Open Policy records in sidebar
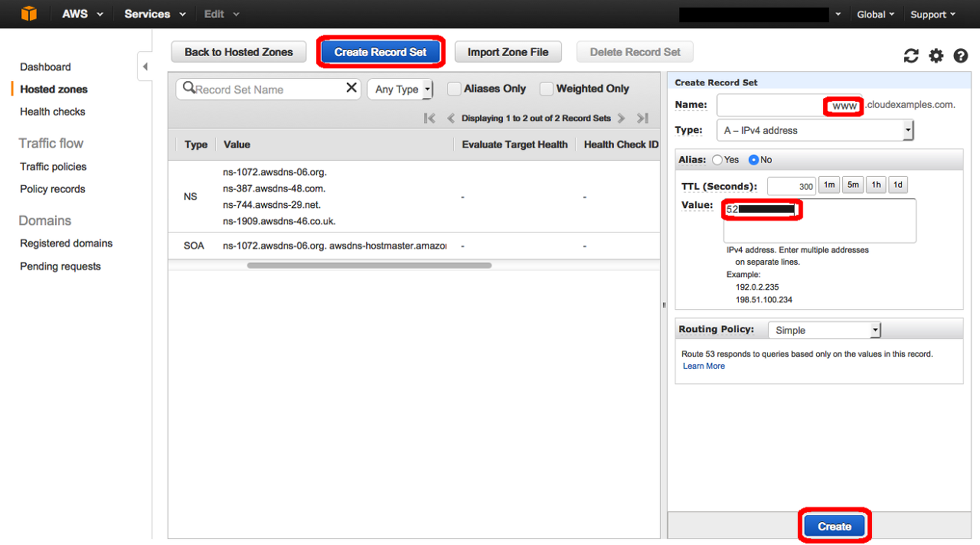980x545 pixels. [53, 189]
